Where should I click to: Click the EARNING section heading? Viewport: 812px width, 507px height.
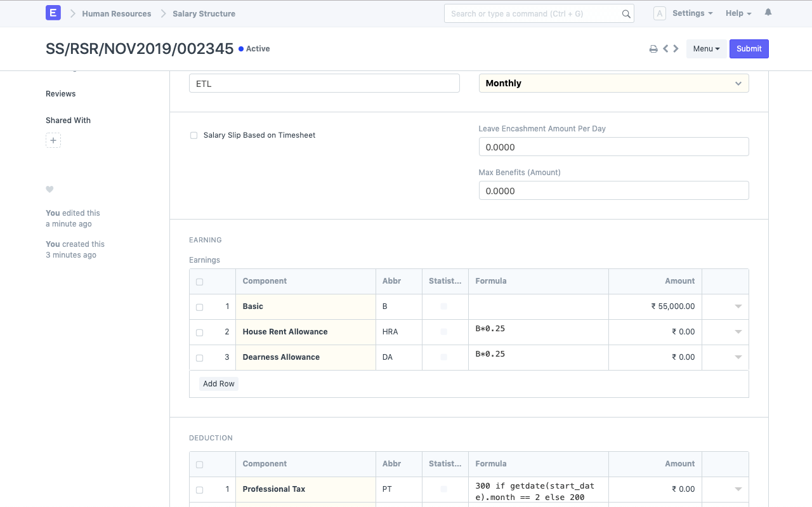pyautogui.click(x=206, y=240)
